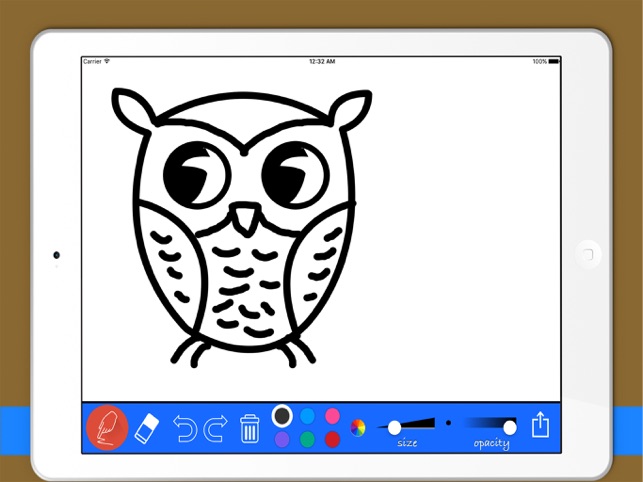Pick the red color swatch

coord(332,439)
